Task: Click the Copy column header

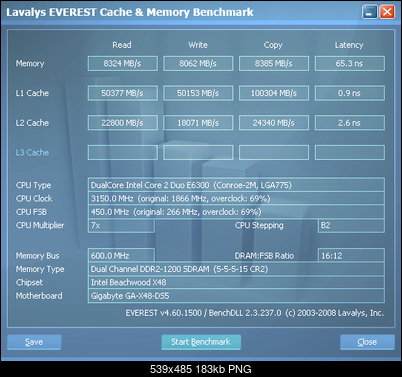Action: (273, 45)
